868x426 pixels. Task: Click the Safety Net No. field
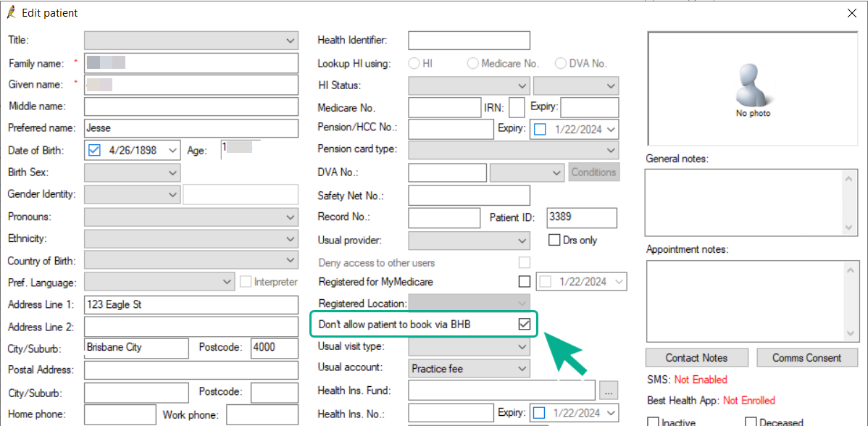click(469, 196)
